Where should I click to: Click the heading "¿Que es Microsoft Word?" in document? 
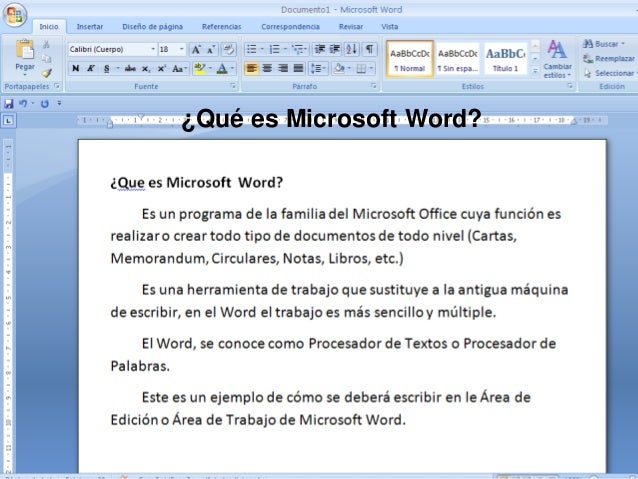point(197,183)
